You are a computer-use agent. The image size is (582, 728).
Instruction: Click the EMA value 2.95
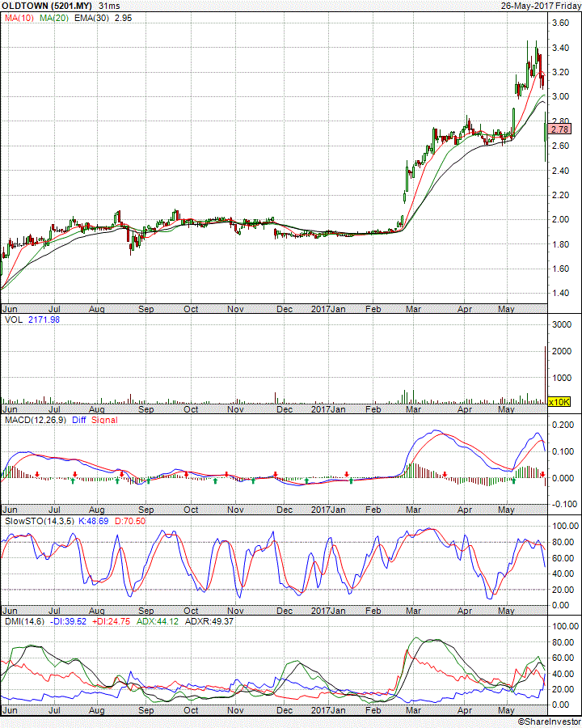point(123,18)
